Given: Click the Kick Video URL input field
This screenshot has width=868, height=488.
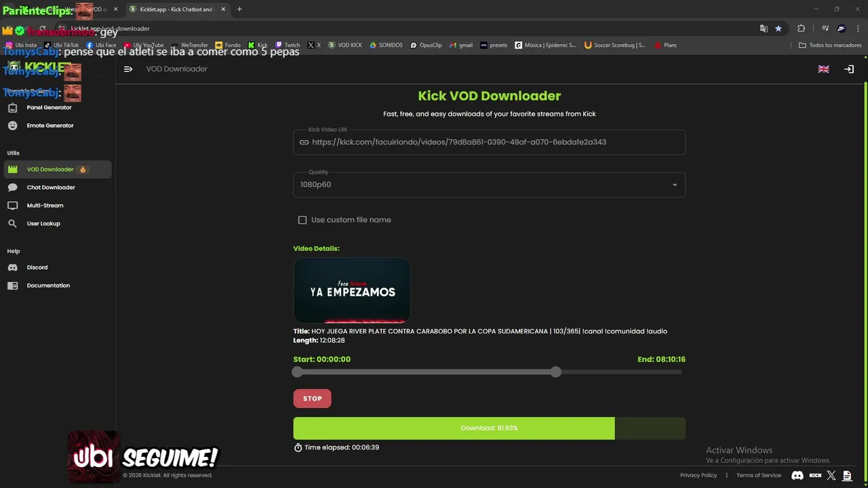Looking at the screenshot, I should point(489,142).
